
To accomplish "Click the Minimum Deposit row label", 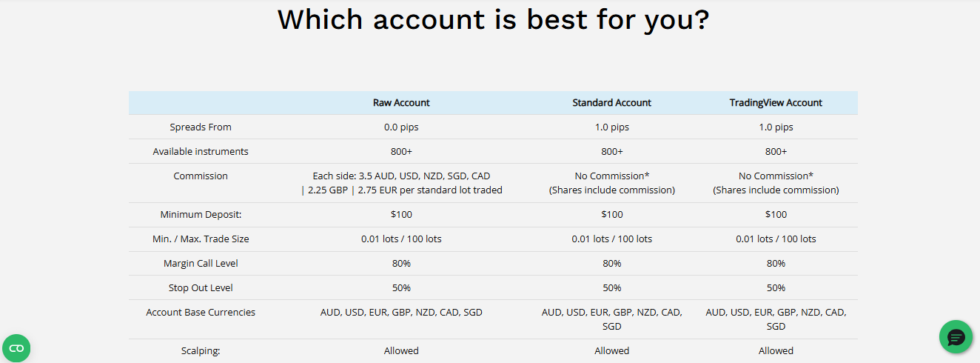I will tap(201, 215).
